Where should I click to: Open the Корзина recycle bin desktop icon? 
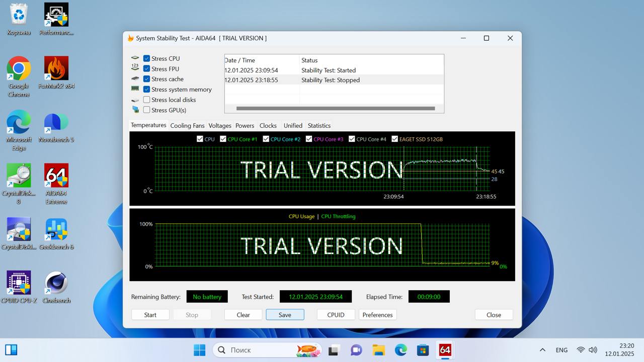click(x=19, y=20)
